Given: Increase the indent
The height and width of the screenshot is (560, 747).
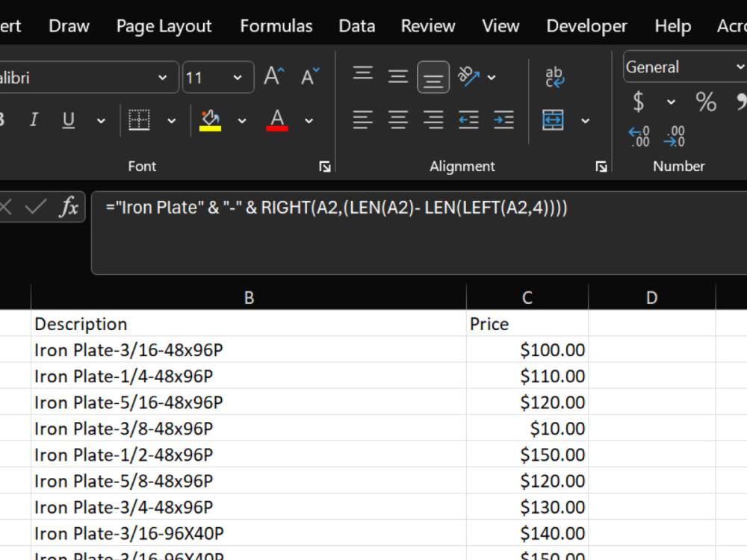Looking at the screenshot, I should [x=503, y=119].
